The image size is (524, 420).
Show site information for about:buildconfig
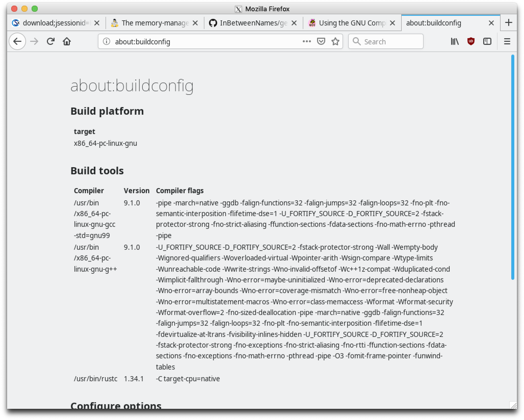click(x=106, y=41)
